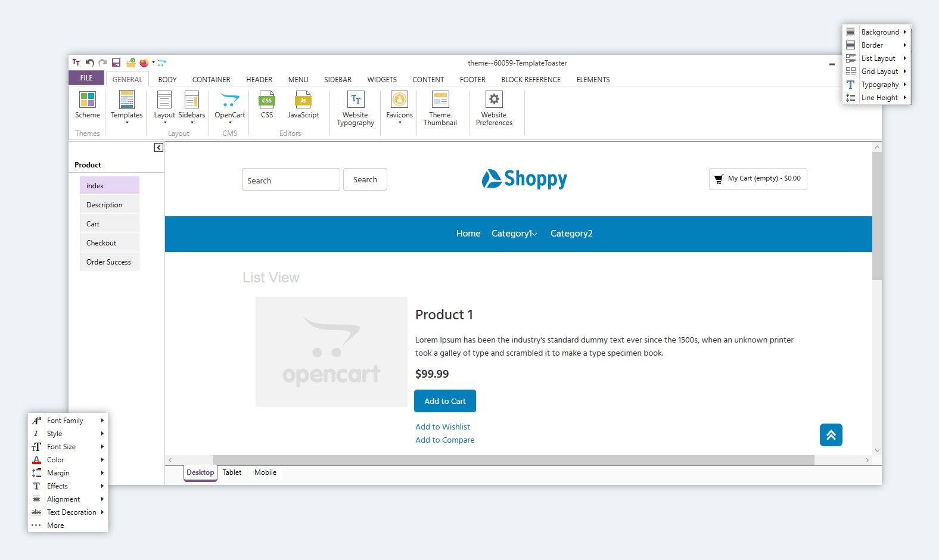Select the Order Success page

point(110,262)
